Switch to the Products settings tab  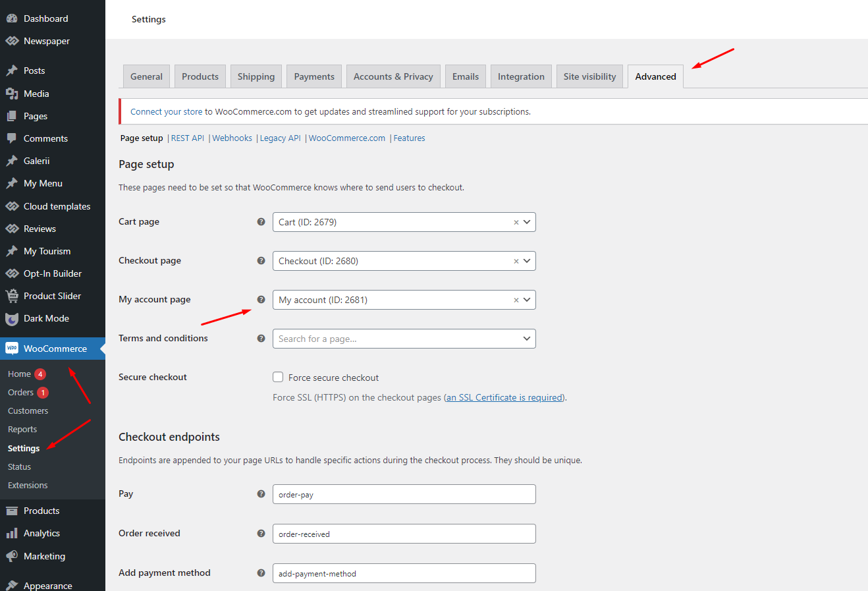[200, 76]
